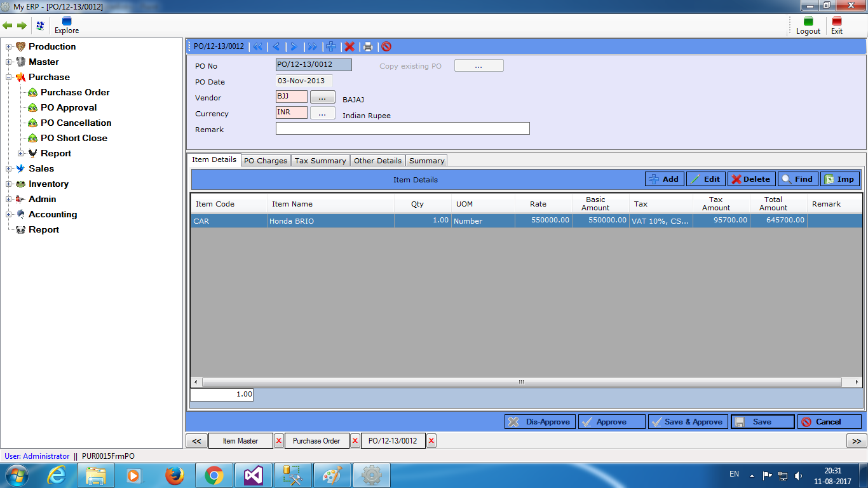The width and height of the screenshot is (868, 488).
Task: Go to next record arrow
Action: coord(294,46)
